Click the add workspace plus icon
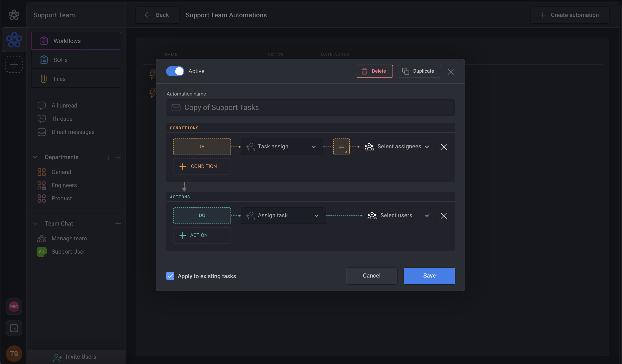Image resolution: width=622 pixels, height=364 pixels. [x=14, y=64]
